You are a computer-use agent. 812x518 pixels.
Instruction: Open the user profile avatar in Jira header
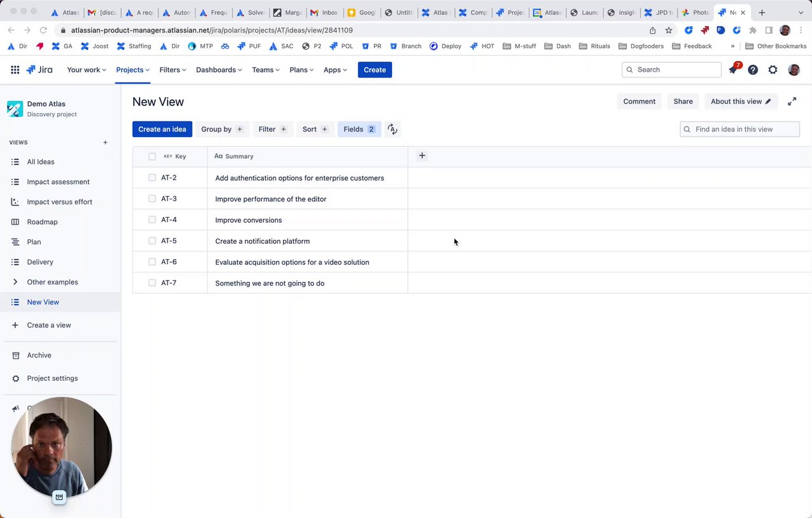(794, 70)
